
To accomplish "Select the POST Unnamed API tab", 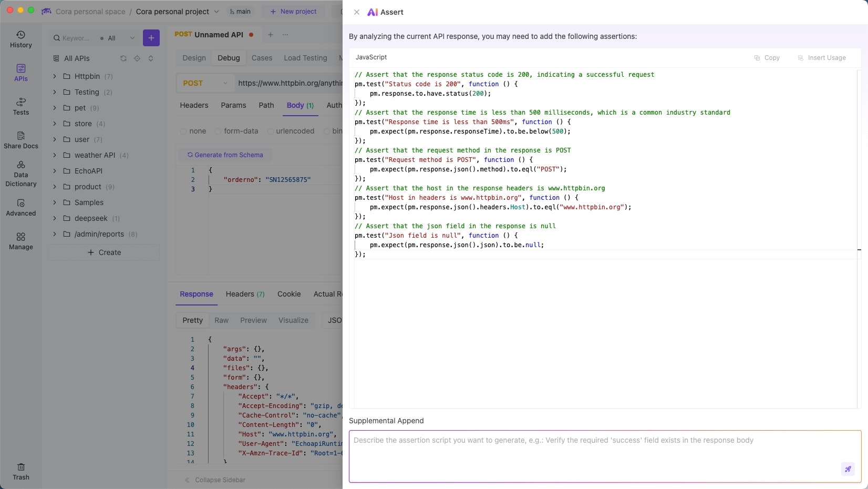I will [x=214, y=35].
